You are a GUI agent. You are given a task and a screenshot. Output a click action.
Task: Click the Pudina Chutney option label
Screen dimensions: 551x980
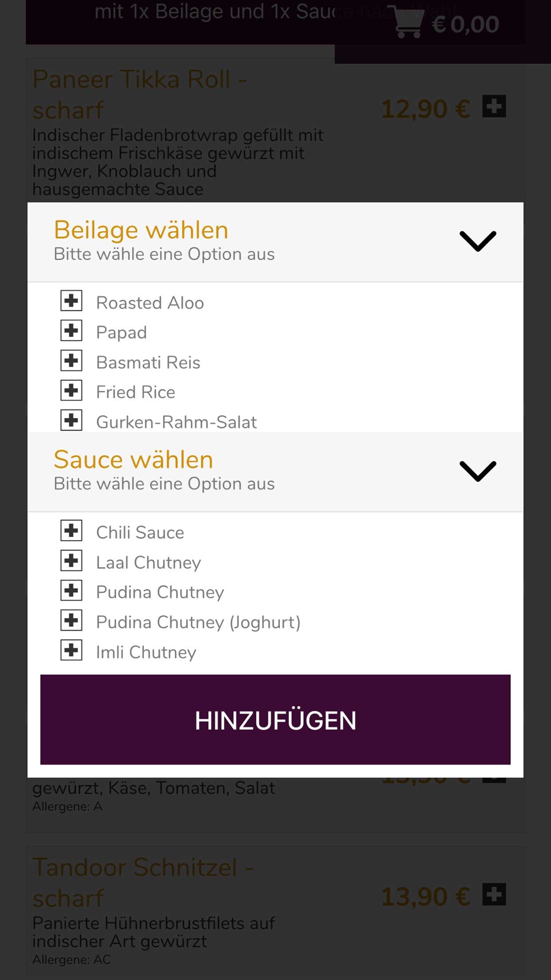point(160,593)
